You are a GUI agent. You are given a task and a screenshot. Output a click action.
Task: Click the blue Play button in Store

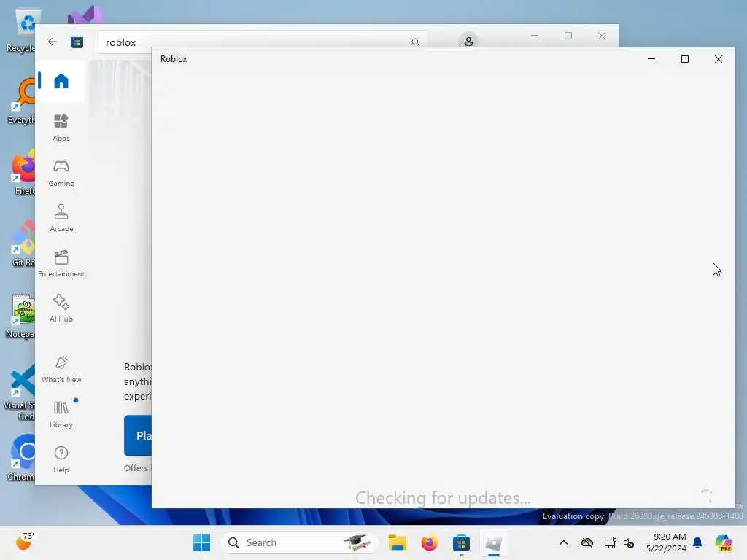138,435
